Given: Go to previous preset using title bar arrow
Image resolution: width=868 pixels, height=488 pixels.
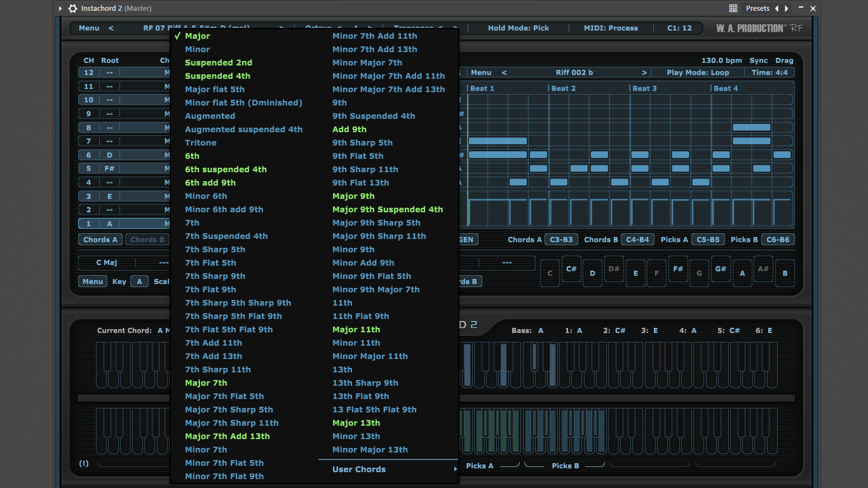Looking at the screenshot, I should (776, 8).
